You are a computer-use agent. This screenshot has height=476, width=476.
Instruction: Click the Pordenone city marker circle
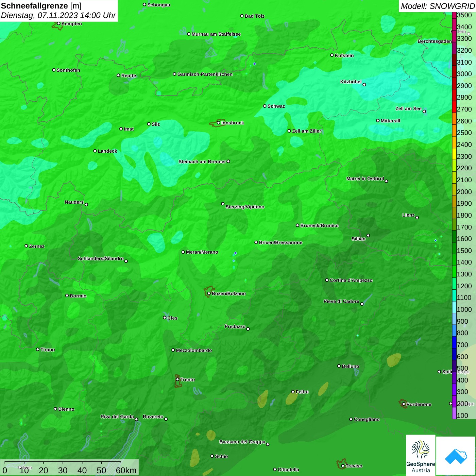(x=404, y=404)
